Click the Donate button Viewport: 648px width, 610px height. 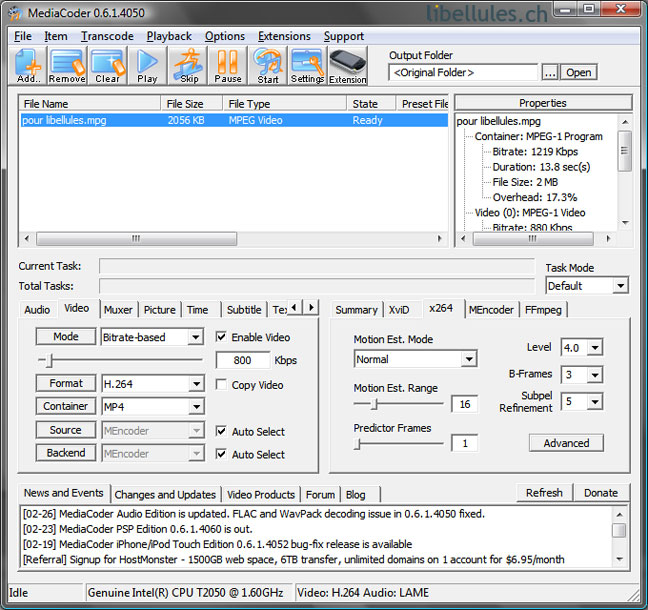[601, 493]
